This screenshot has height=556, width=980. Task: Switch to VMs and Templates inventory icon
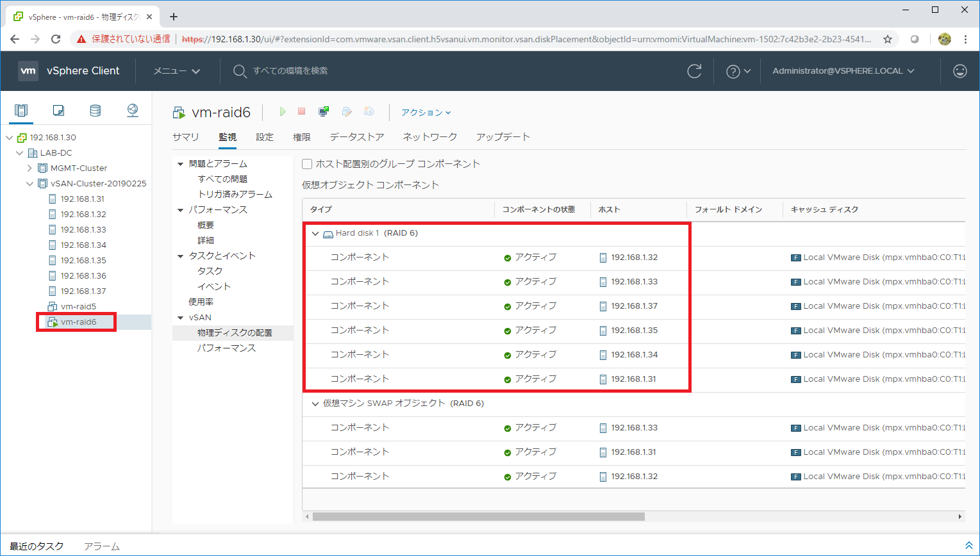click(58, 110)
